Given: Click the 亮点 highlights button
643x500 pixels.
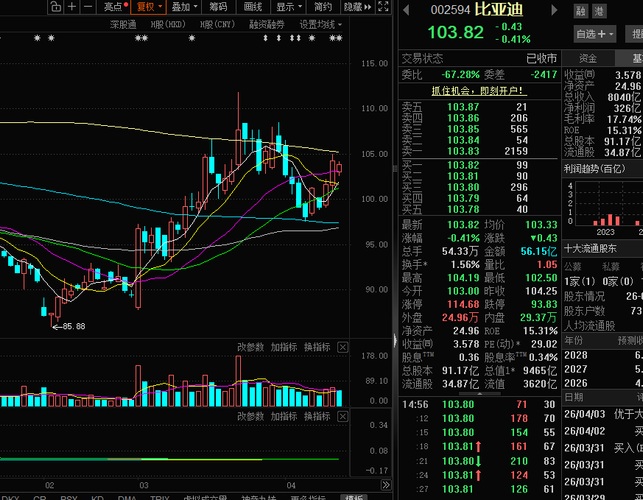Looking at the screenshot, I should [x=114, y=7].
